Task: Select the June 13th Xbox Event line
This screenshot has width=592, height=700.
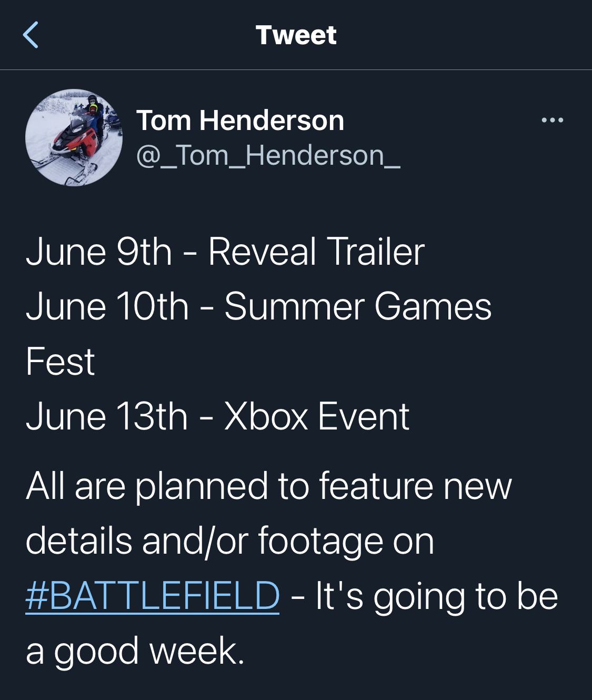Action: click(217, 416)
